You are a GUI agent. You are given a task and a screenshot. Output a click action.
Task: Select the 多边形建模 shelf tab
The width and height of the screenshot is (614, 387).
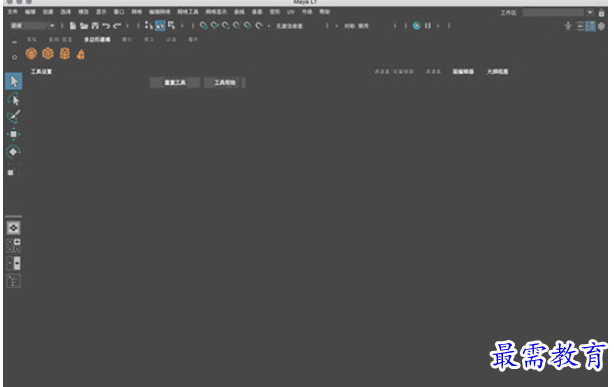[97, 40]
